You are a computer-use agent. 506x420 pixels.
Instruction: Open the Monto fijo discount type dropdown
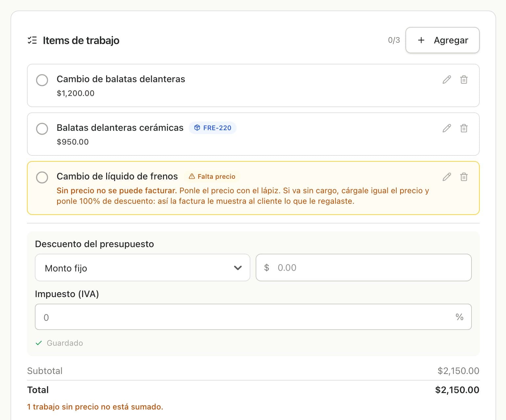coord(143,268)
